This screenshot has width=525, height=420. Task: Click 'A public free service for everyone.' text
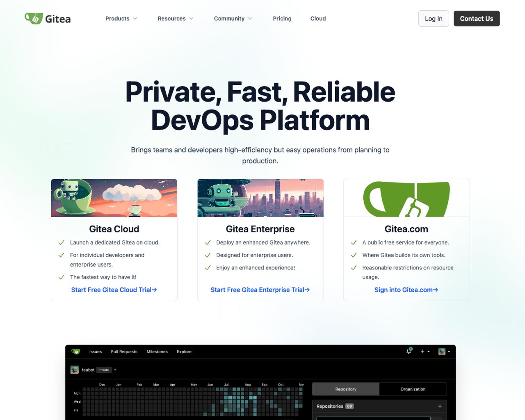click(406, 242)
